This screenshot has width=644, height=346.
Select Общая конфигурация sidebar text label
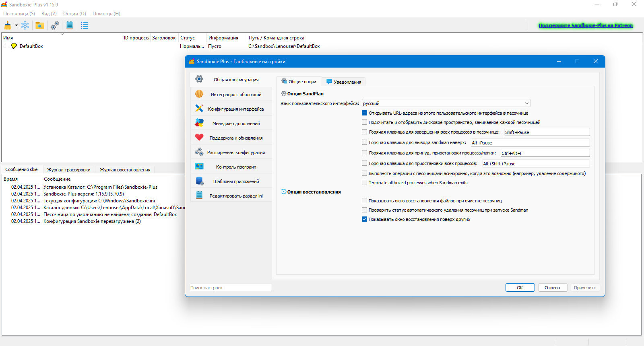click(x=236, y=80)
